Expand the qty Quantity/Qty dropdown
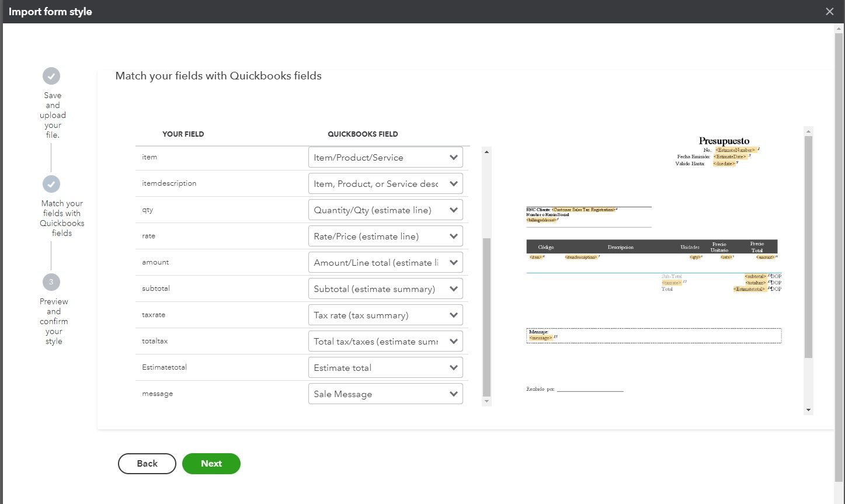Image resolution: width=845 pixels, height=504 pixels. 385,210
